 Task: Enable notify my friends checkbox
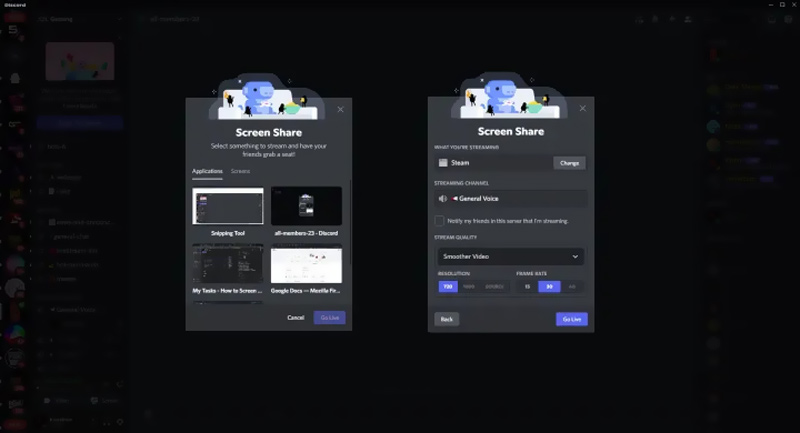[440, 220]
